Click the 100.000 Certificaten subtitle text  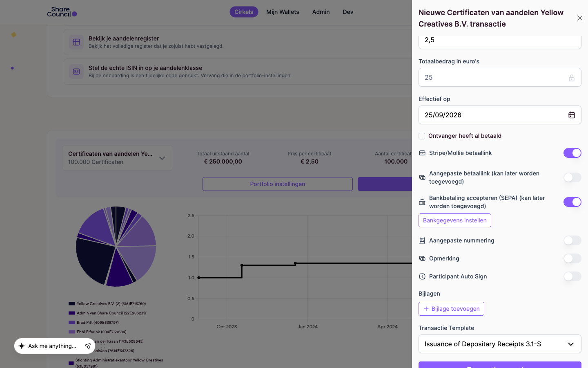(x=96, y=162)
